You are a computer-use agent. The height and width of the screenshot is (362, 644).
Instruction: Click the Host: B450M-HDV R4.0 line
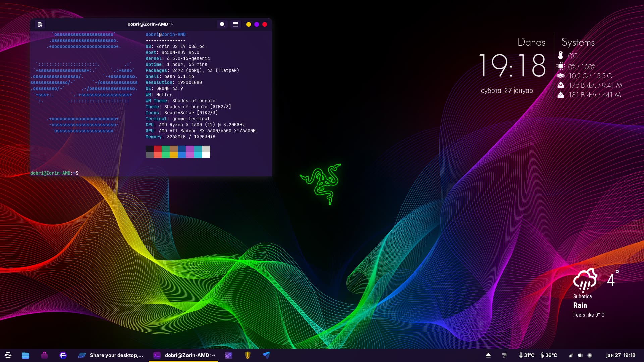click(172, 53)
